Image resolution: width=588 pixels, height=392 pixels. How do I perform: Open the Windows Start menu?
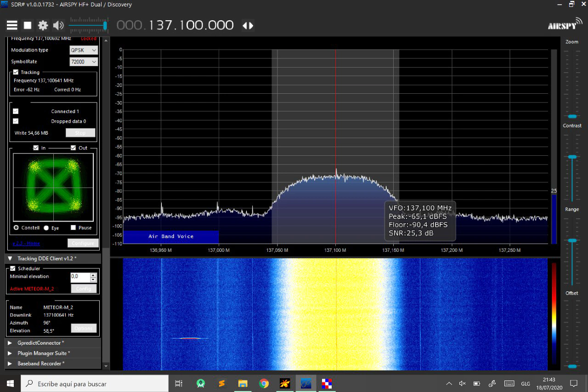tap(11, 383)
